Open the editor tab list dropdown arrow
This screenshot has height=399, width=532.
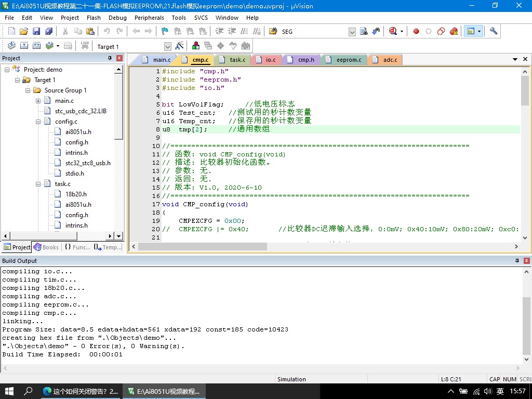coord(515,59)
